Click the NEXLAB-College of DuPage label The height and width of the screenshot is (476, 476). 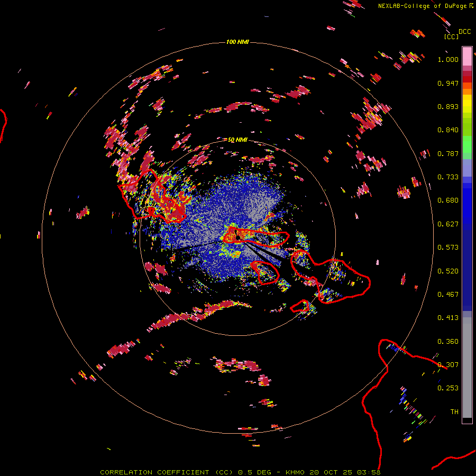pyautogui.click(x=426, y=6)
